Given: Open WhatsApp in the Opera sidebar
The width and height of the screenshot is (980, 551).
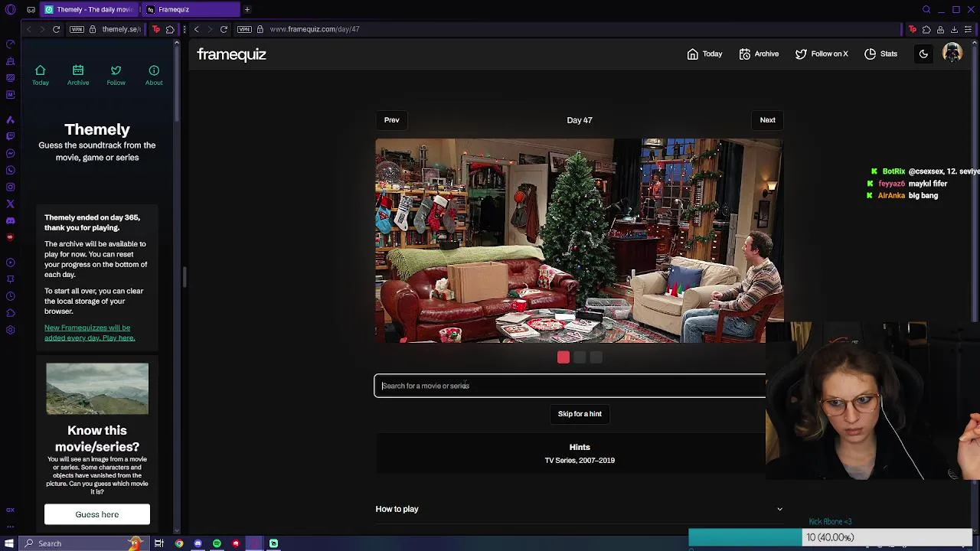Looking at the screenshot, I should pyautogui.click(x=10, y=170).
